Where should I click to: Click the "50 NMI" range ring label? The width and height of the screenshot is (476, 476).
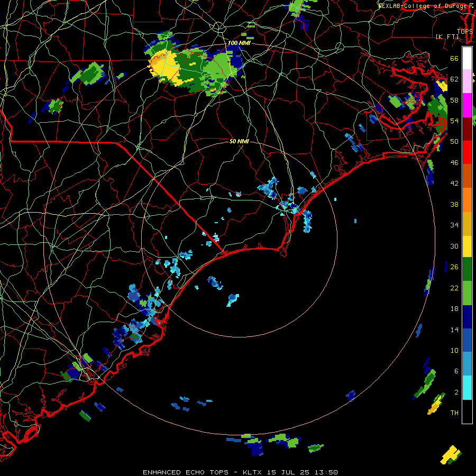point(239,141)
